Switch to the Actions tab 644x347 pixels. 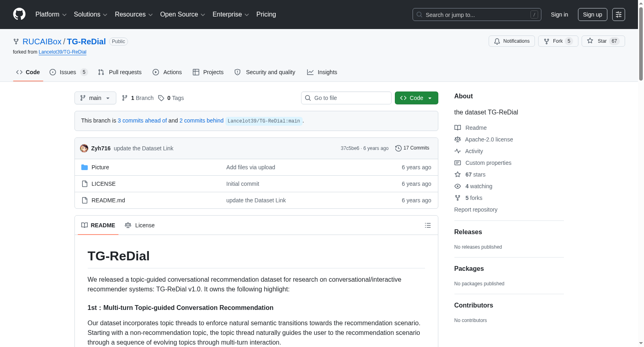[x=167, y=72]
